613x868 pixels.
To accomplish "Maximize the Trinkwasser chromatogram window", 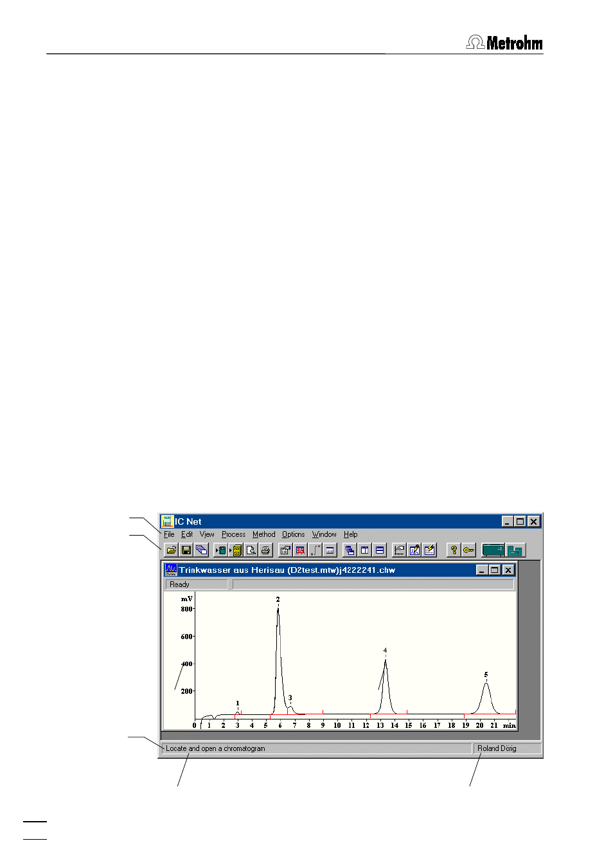I will point(494,570).
